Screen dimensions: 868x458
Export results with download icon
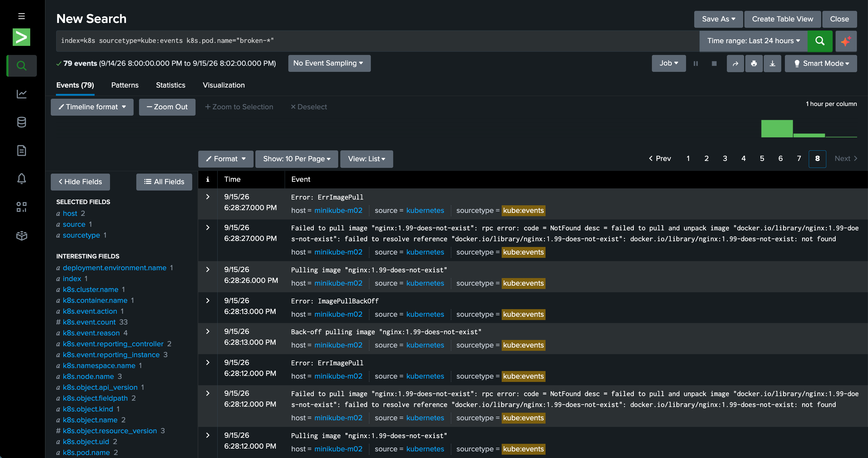pyautogui.click(x=772, y=64)
